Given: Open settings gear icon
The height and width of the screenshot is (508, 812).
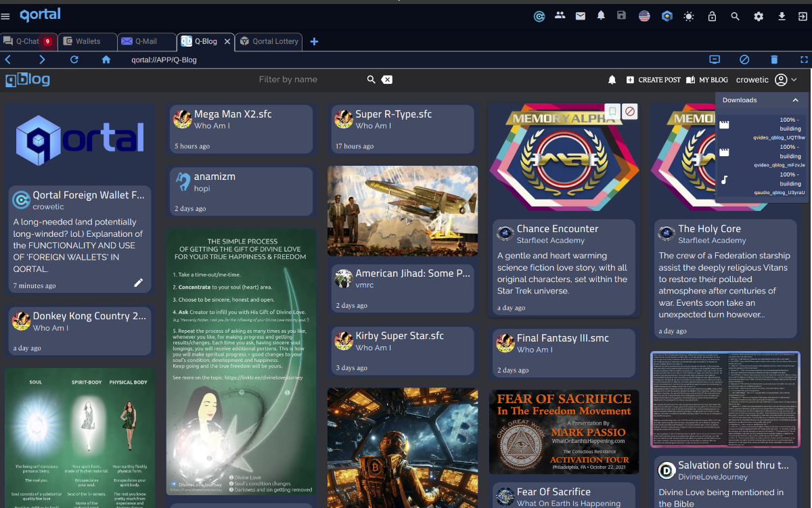Looking at the screenshot, I should (759, 16).
